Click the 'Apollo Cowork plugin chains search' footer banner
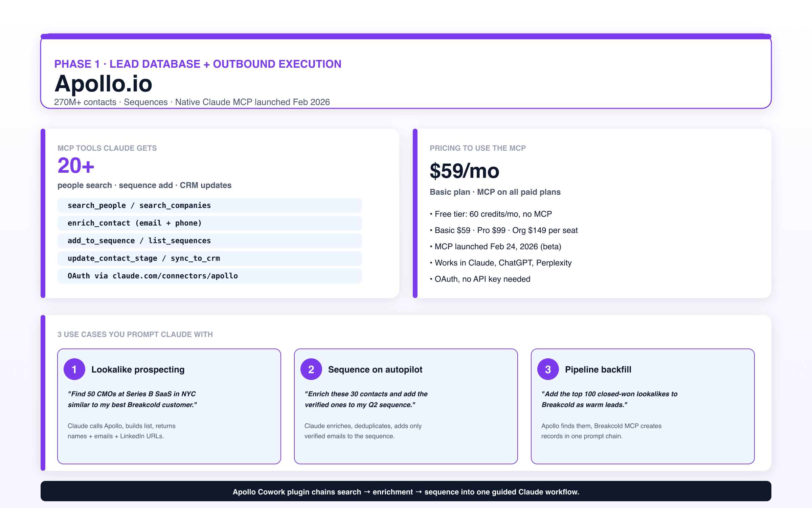This screenshot has height=508, width=812. coord(406,491)
